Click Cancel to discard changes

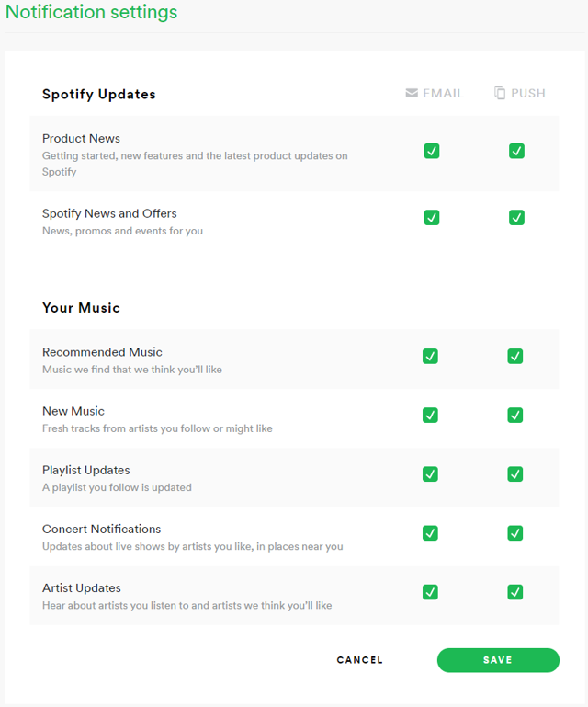pos(360,660)
